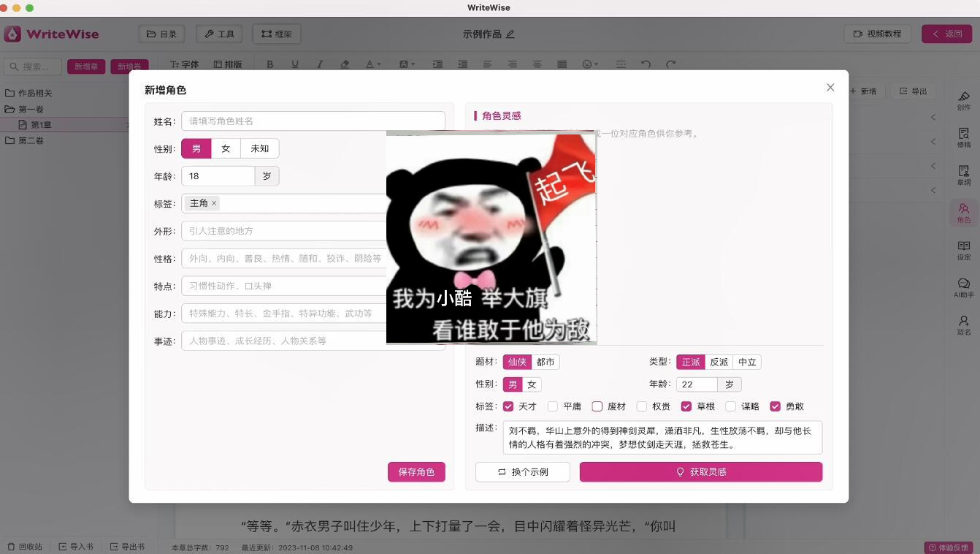This screenshot has height=554, width=980.
Task: Close the 新增角色 dialog
Action: [830, 87]
